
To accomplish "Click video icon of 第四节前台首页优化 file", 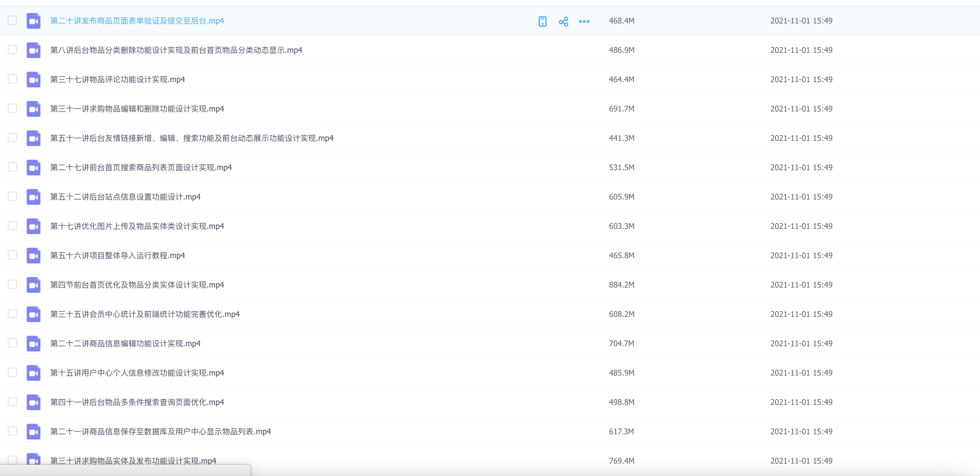I will [34, 285].
